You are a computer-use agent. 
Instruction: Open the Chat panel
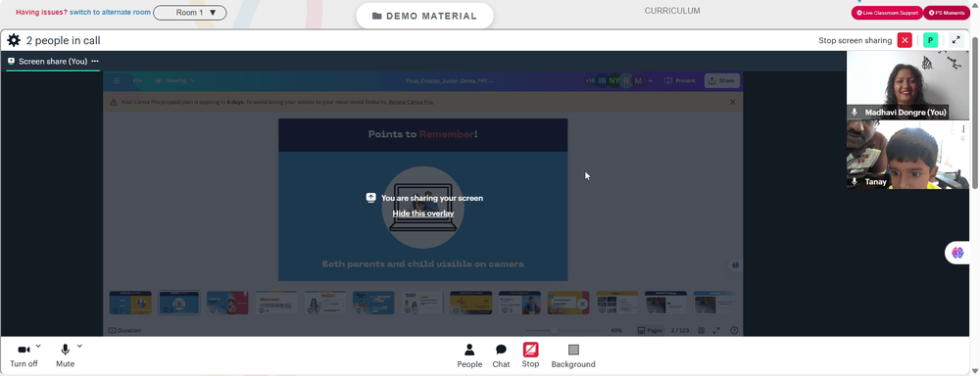point(501,356)
